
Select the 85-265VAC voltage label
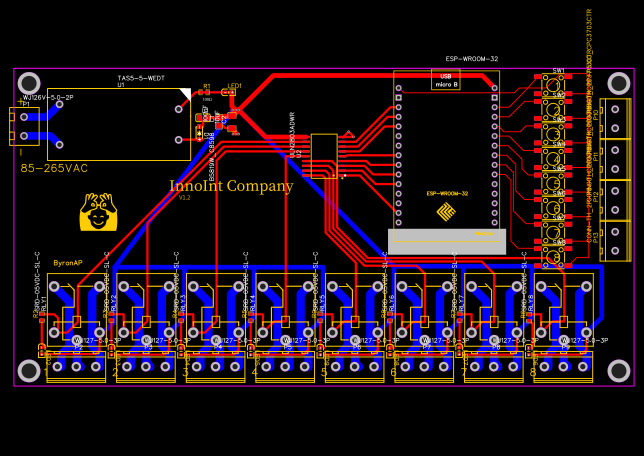[x=54, y=168]
